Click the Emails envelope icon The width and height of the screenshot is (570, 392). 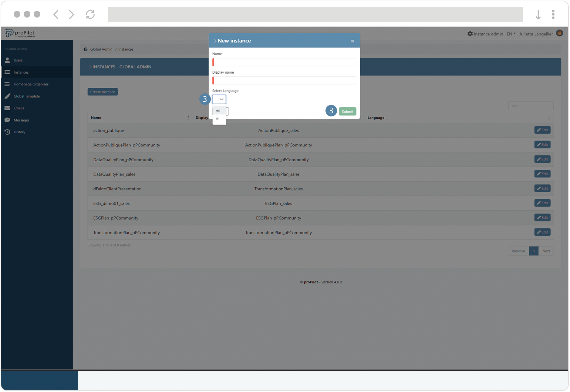pyautogui.click(x=7, y=108)
